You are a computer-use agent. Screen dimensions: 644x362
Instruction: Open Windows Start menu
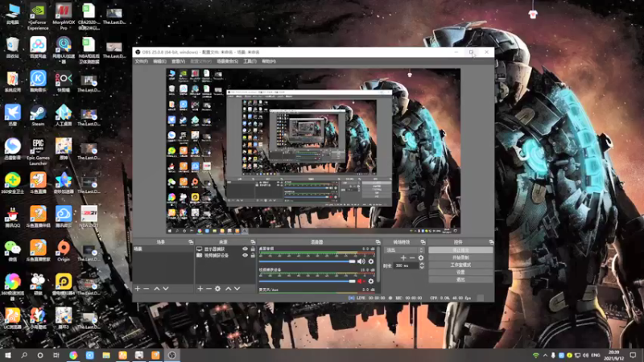coord(8,355)
